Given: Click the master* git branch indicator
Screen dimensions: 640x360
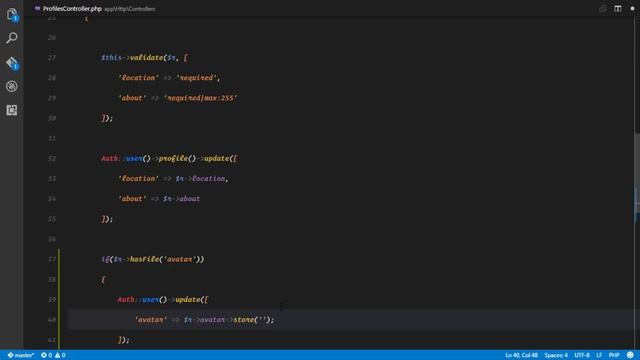Looking at the screenshot, I should 21,355.
